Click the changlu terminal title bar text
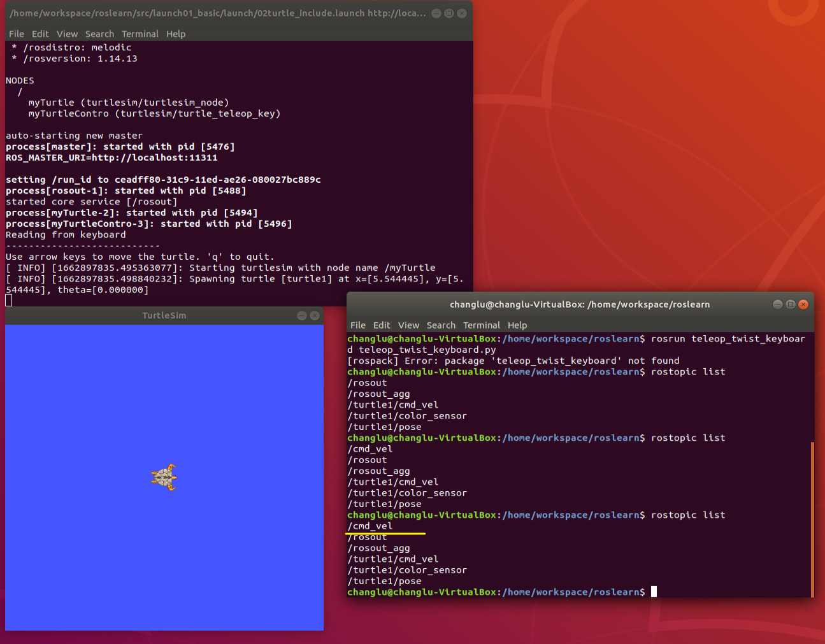 click(580, 304)
